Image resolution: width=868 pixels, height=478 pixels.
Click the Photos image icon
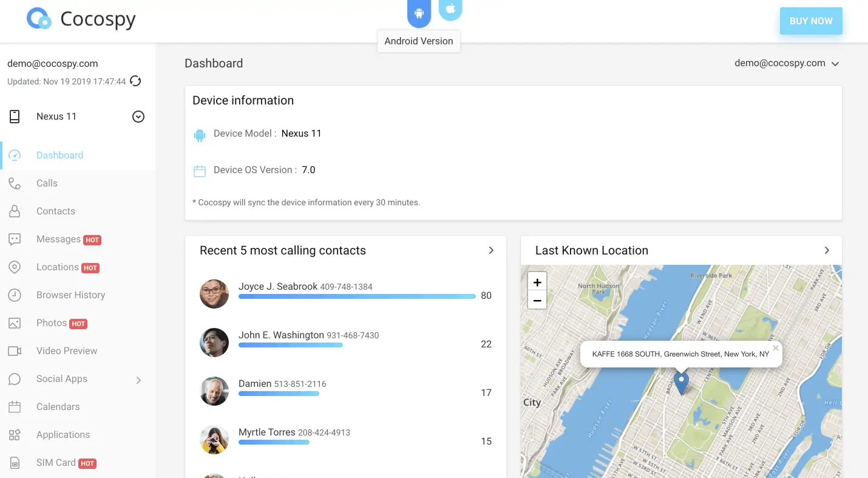point(15,323)
